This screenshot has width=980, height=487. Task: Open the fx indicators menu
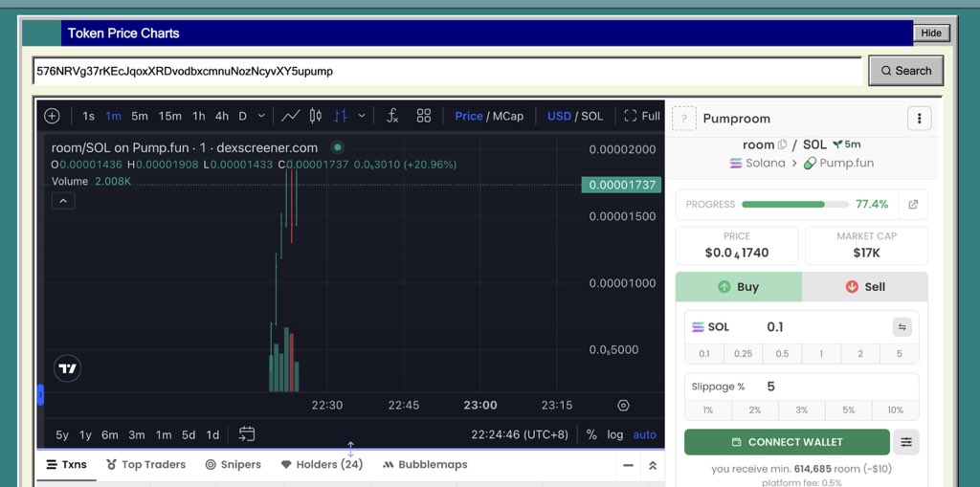pyautogui.click(x=391, y=116)
